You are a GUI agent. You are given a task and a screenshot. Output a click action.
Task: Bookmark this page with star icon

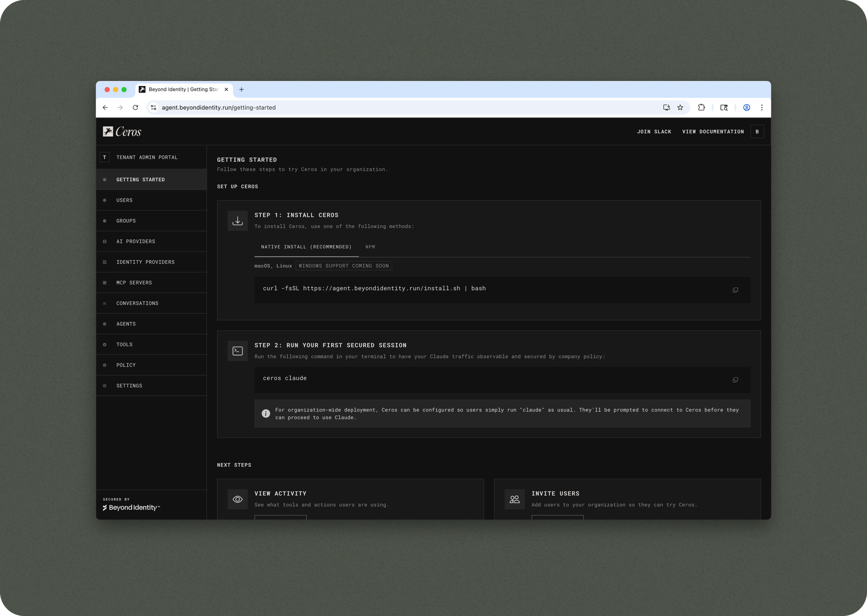[x=680, y=108]
